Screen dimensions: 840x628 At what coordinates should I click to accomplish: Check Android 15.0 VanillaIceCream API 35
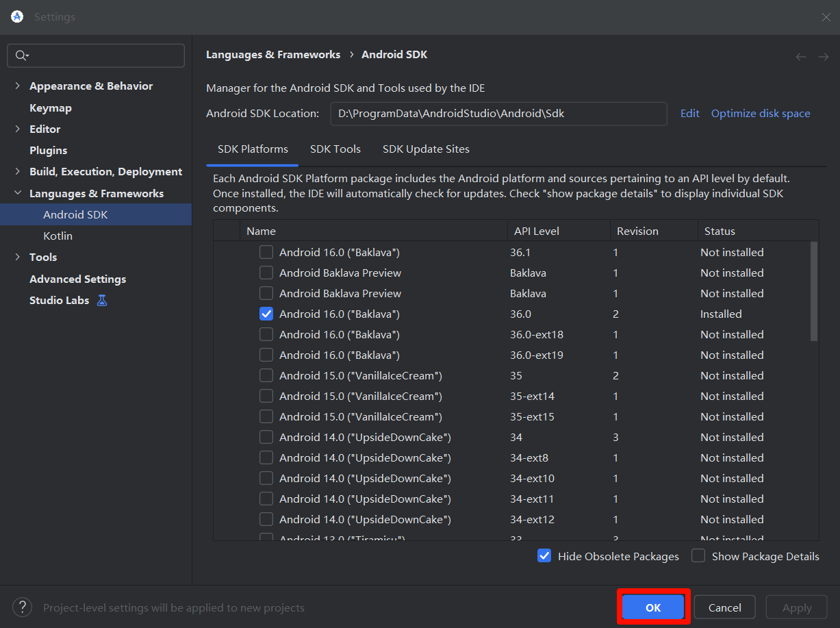click(x=266, y=375)
